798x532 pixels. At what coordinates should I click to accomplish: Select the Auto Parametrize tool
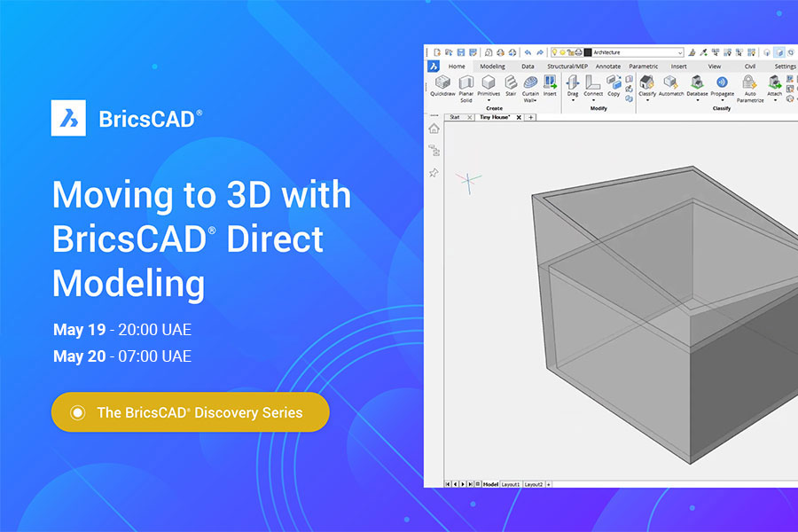(x=750, y=89)
